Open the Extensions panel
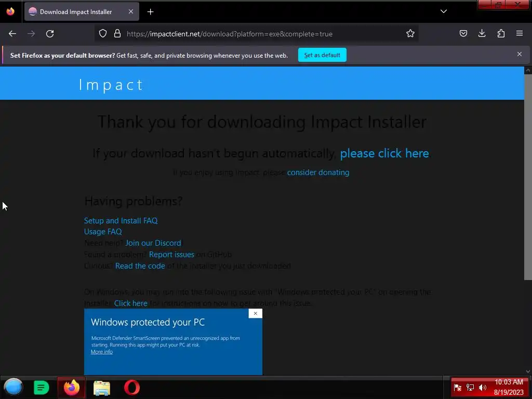This screenshot has height=399, width=532. [x=501, y=33]
